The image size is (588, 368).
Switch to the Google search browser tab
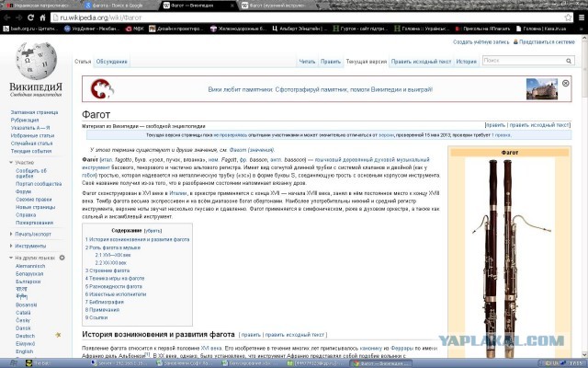pyautogui.click(x=119, y=6)
